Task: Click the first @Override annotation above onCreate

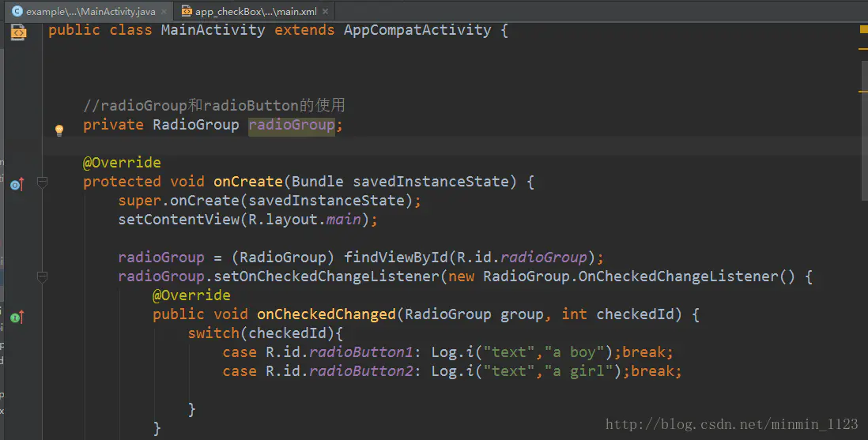Action: [x=122, y=163]
